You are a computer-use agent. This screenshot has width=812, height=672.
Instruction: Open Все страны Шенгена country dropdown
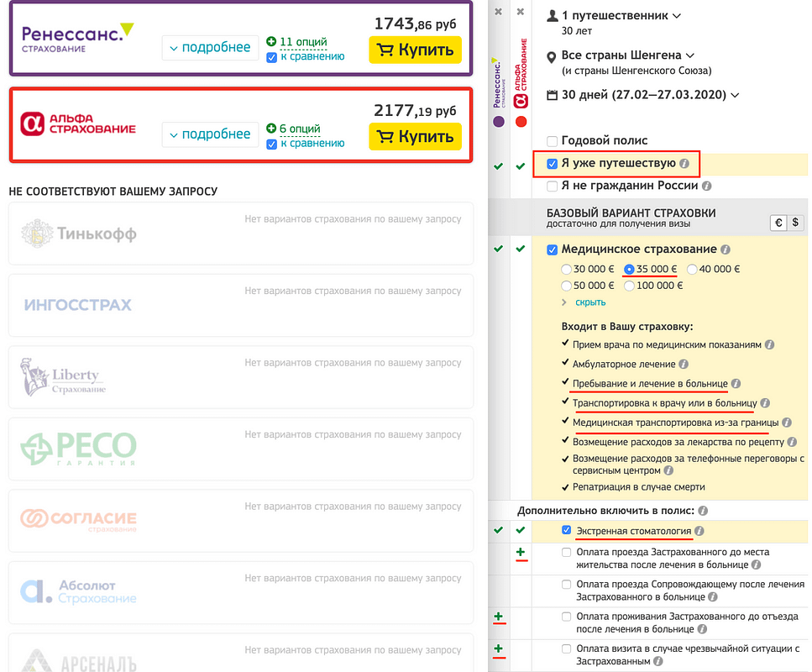[x=627, y=55]
